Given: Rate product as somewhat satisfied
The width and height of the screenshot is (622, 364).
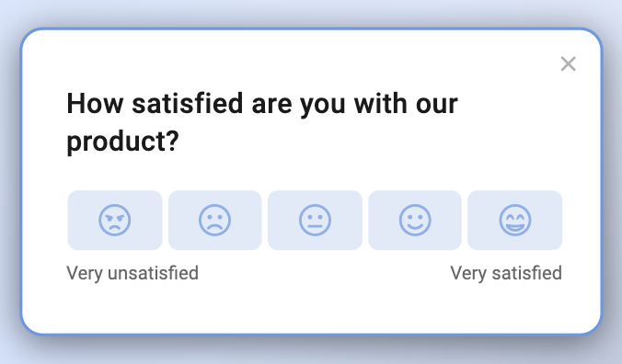Looking at the screenshot, I should [x=415, y=221].
